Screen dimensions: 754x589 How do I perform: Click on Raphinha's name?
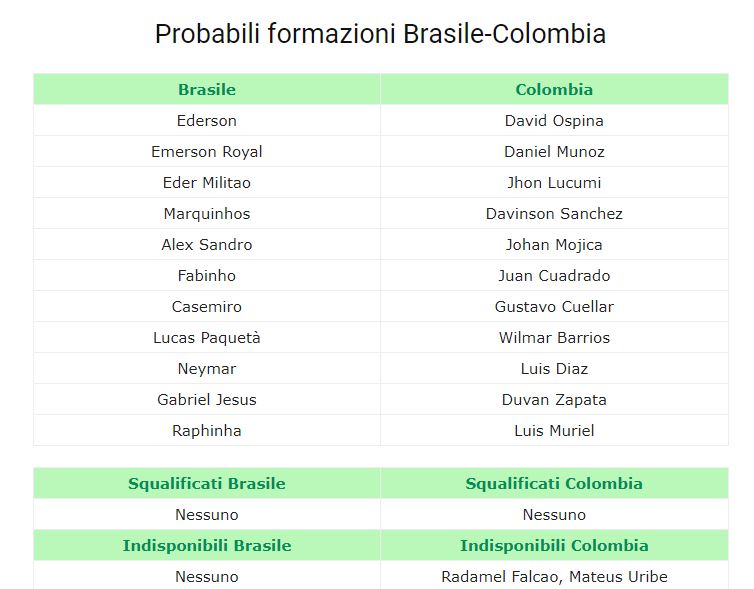tap(207, 431)
